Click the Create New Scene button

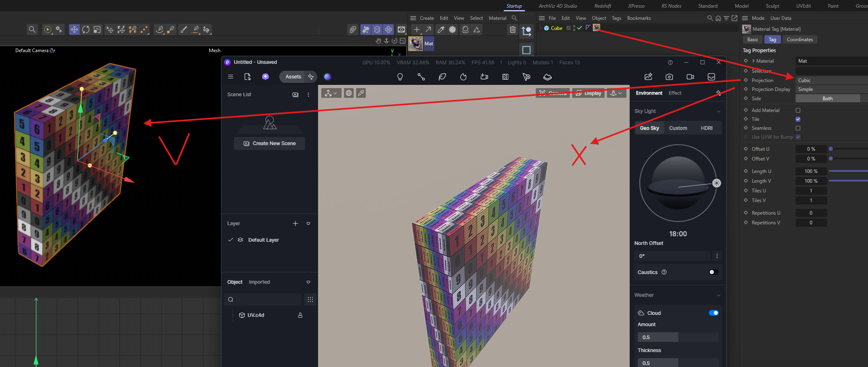(x=270, y=143)
